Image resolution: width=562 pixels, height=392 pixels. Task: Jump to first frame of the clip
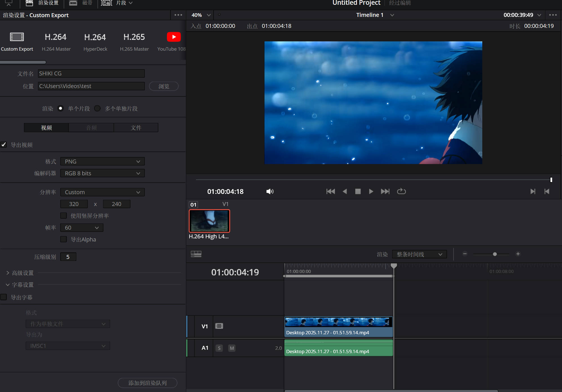[x=330, y=192]
